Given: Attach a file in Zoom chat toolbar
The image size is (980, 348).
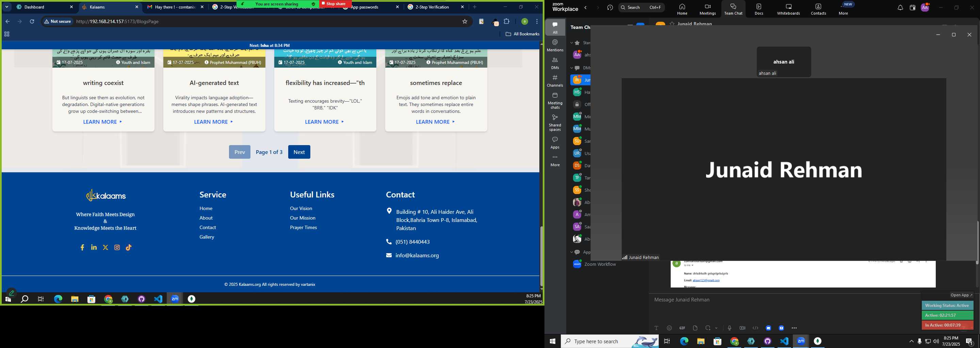Looking at the screenshot, I should pyautogui.click(x=695, y=328).
